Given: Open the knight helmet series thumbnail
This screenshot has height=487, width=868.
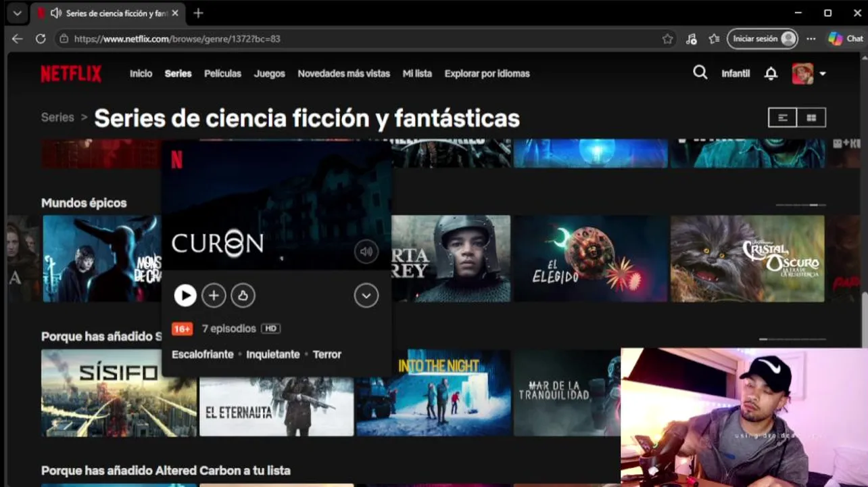Looking at the screenshot, I should [451, 258].
